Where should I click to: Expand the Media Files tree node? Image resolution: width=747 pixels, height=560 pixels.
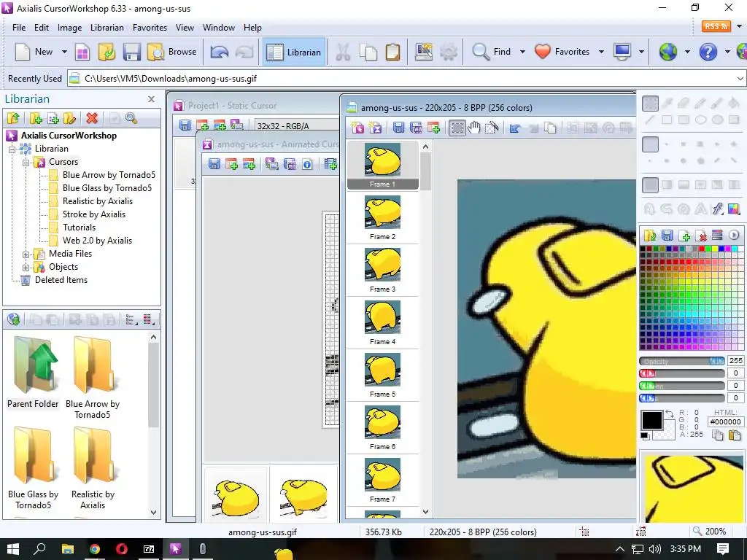tap(26, 254)
